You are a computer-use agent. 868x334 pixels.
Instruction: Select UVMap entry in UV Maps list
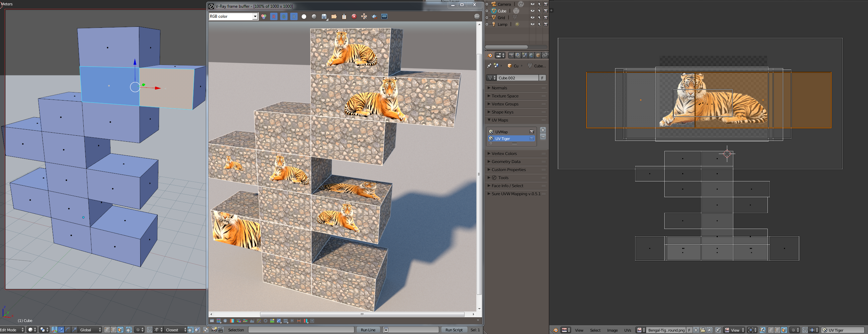click(x=511, y=132)
